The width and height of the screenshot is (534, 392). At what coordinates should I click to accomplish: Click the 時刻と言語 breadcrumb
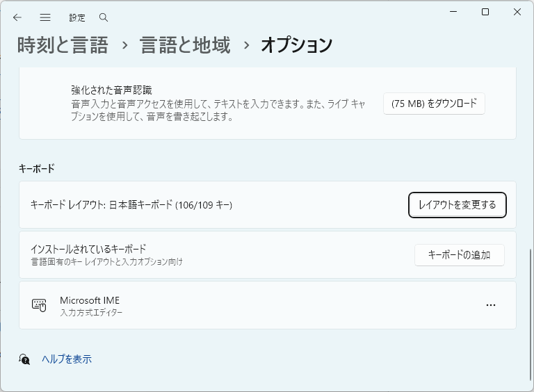[63, 45]
